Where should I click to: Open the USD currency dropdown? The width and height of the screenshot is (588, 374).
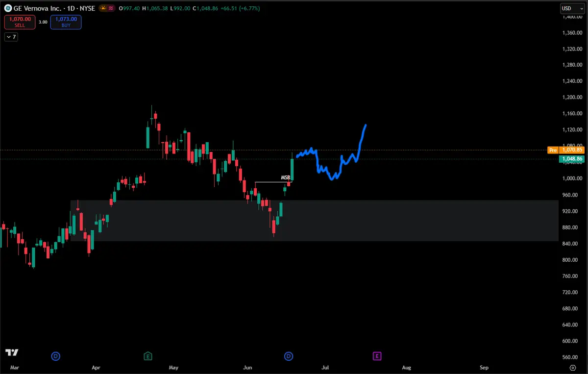pyautogui.click(x=572, y=8)
